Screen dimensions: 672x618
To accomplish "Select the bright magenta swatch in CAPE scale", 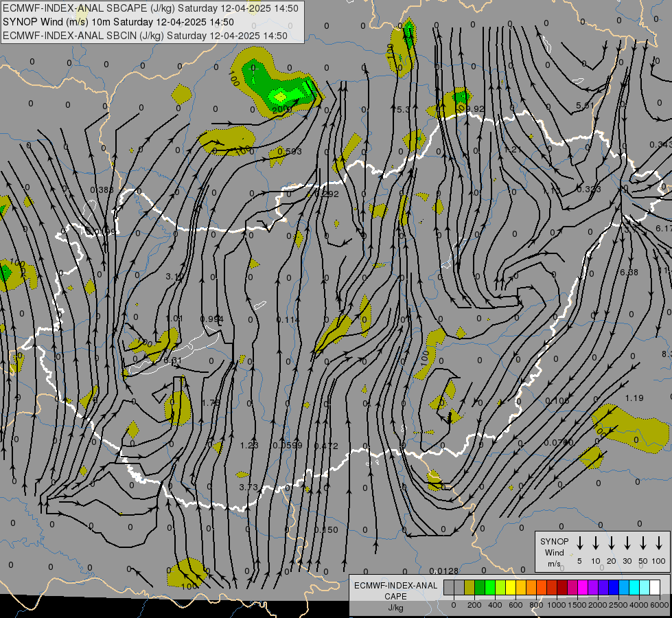I will 583,588.
